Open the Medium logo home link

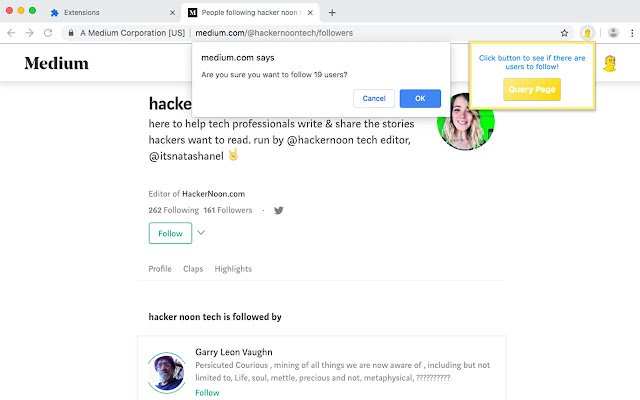tap(56, 63)
